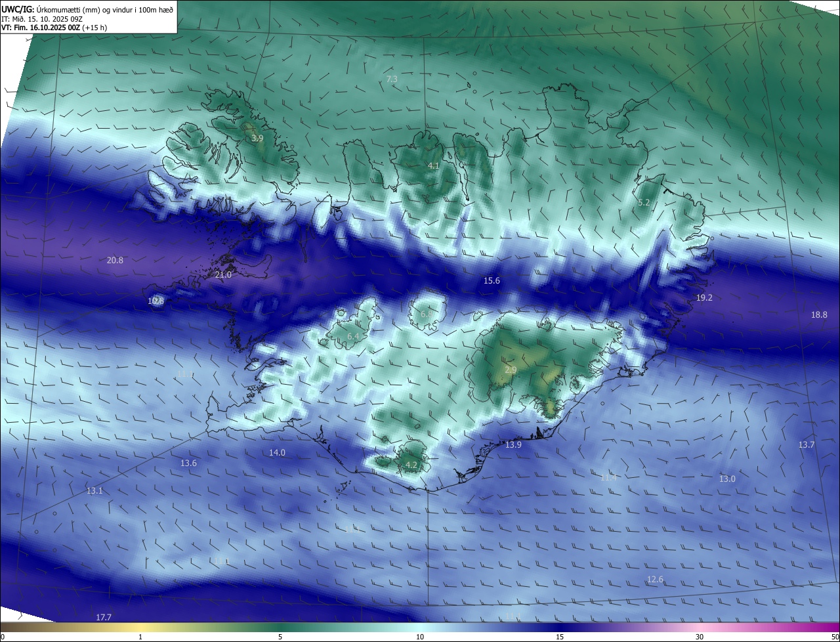Click the 13.6 value on the map
The width and height of the screenshot is (840, 642).
pos(188,463)
